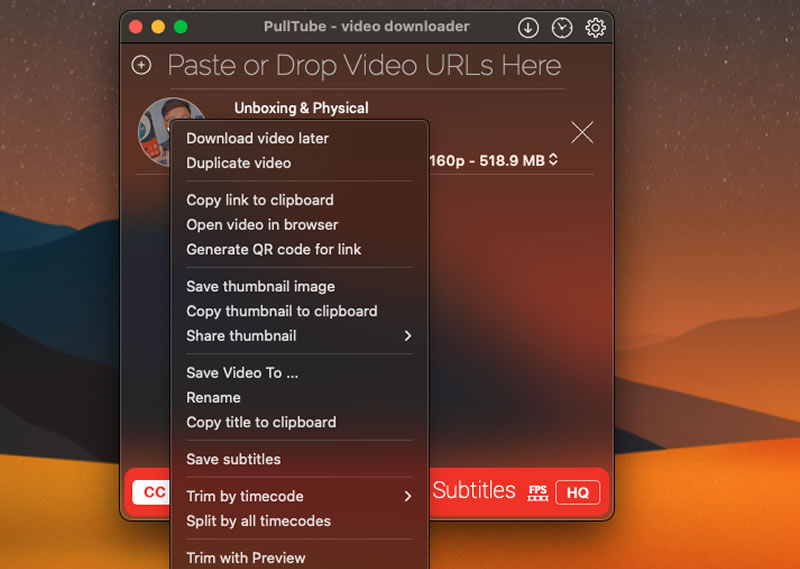Choose Trim with Preview option

click(x=299, y=558)
